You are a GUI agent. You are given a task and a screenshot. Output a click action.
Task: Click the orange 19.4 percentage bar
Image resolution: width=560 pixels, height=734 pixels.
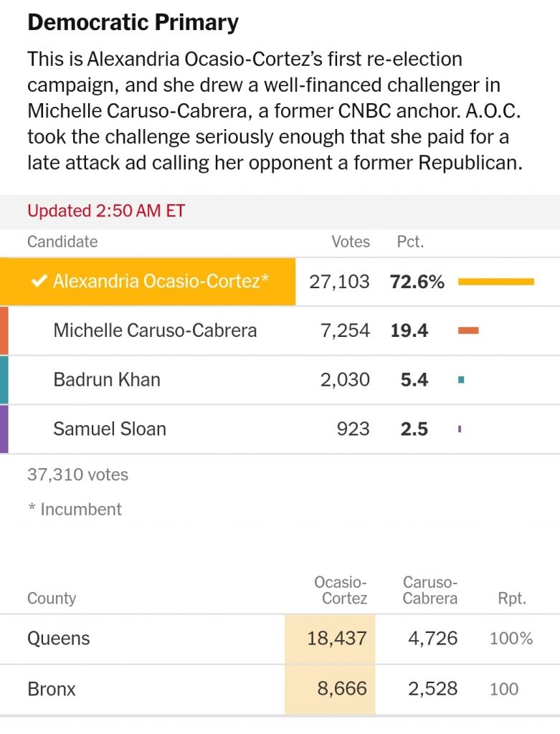tap(468, 330)
